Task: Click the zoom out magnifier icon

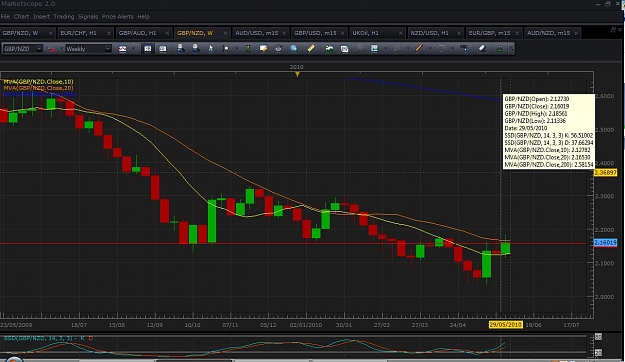Action: click(196, 49)
